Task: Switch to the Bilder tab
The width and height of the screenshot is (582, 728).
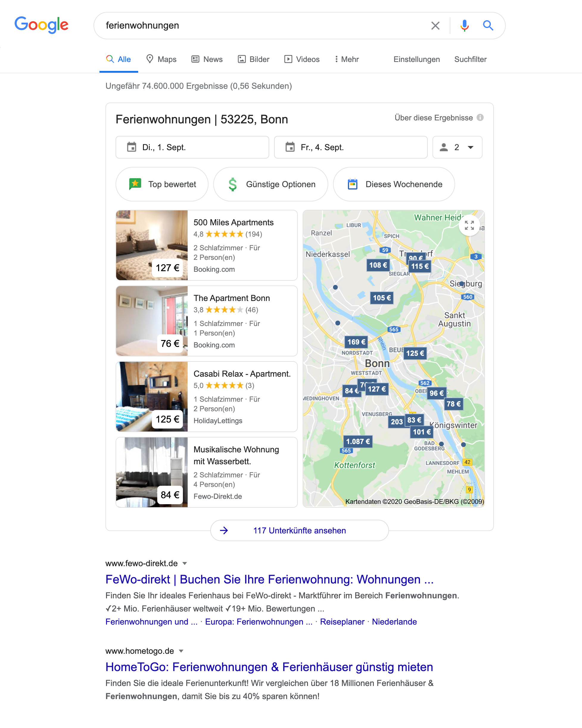Action: [x=253, y=59]
